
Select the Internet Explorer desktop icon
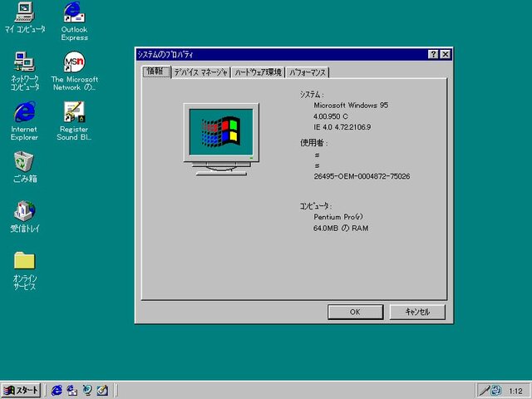(x=24, y=121)
